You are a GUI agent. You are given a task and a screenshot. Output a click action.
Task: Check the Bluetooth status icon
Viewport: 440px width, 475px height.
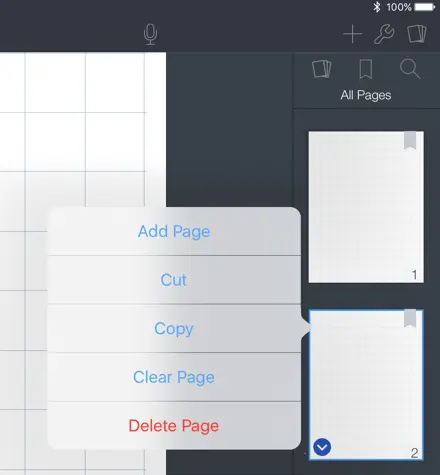(x=377, y=7)
